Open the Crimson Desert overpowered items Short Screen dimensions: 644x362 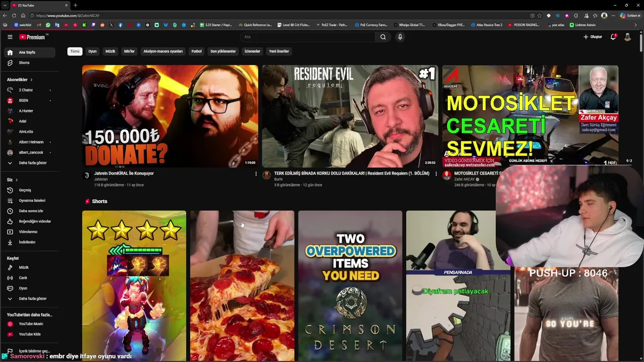coord(350,286)
